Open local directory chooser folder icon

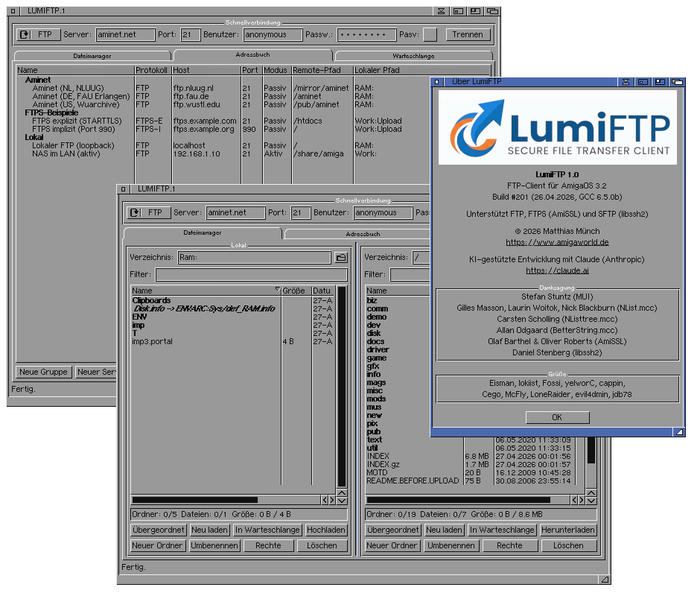[x=341, y=257]
